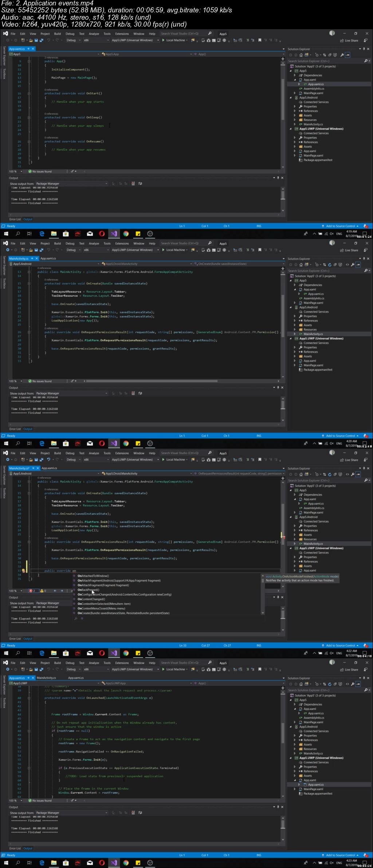Image resolution: width=373 pixels, height=868 pixels.
Task: Click Solution Explorer search magnifier in 00:04:10 frame
Action: point(366,480)
